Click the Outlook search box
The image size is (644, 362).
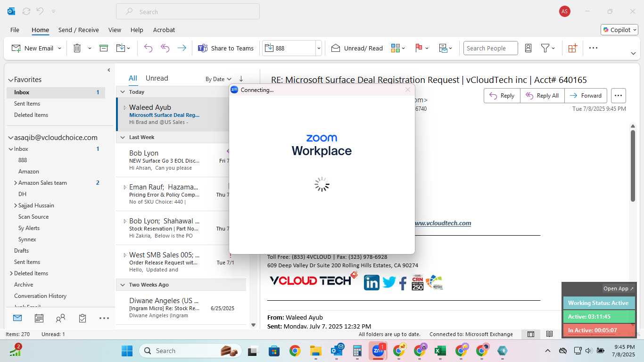tap(188, 12)
